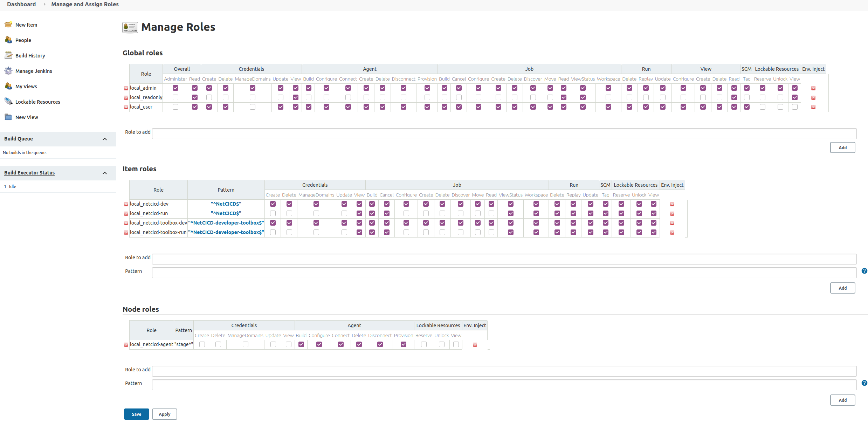Open help for the Item roles Pattern field
Viewport: 868px width, 426px height.
pyautogui.click(x=864, y=271)
